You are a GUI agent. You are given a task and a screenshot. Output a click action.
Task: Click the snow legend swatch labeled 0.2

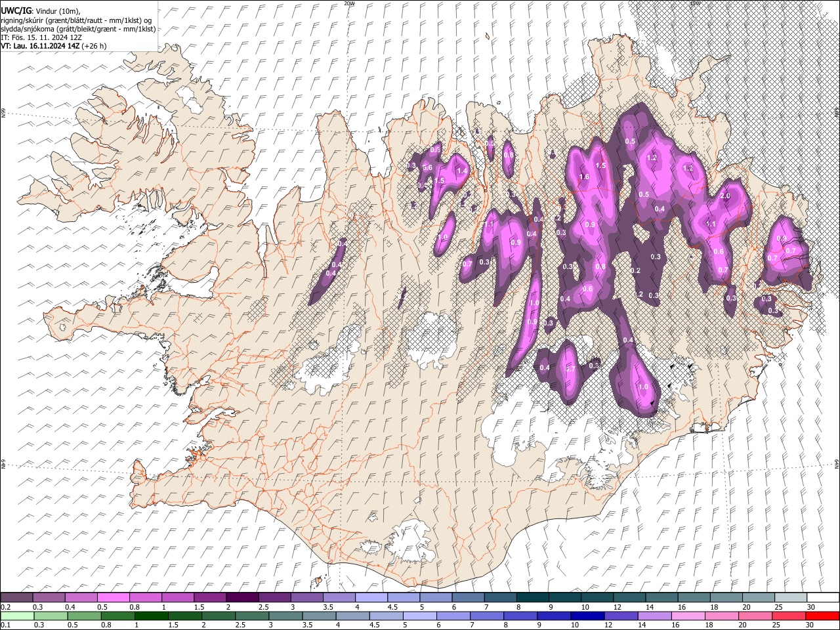click(x=16, y=597)
